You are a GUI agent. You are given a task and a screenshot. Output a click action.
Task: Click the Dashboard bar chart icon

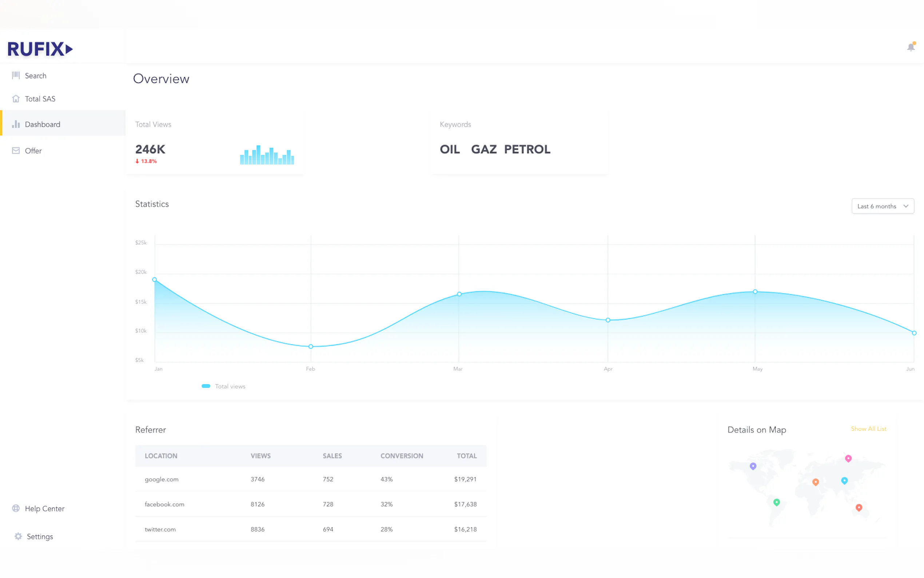(x=16, y=124)
